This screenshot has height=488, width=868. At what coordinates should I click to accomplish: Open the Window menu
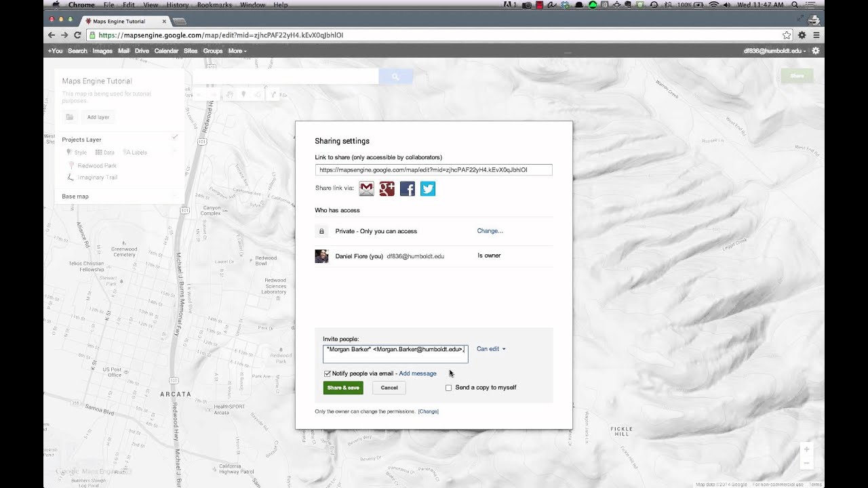tap(252, 5)
